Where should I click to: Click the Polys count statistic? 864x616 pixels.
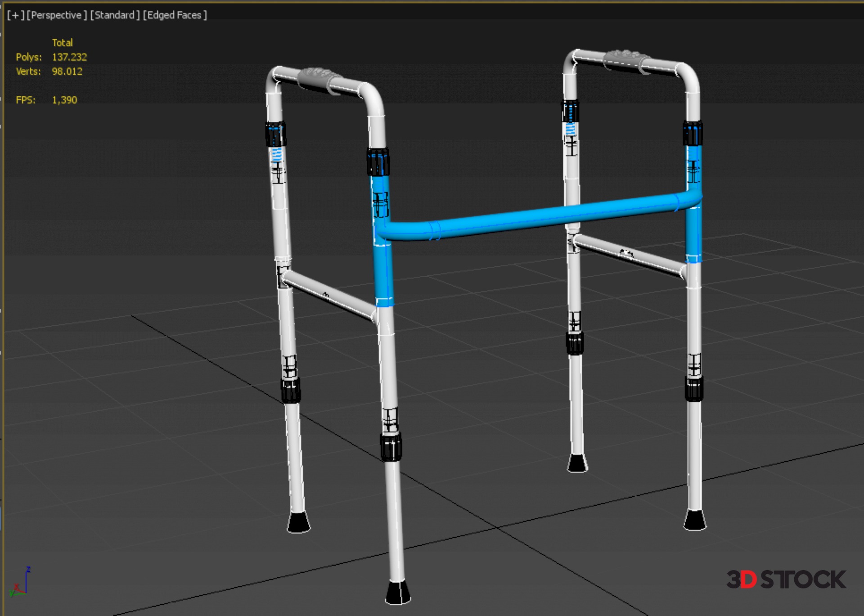pyautogui.click(x=69, y=57)
